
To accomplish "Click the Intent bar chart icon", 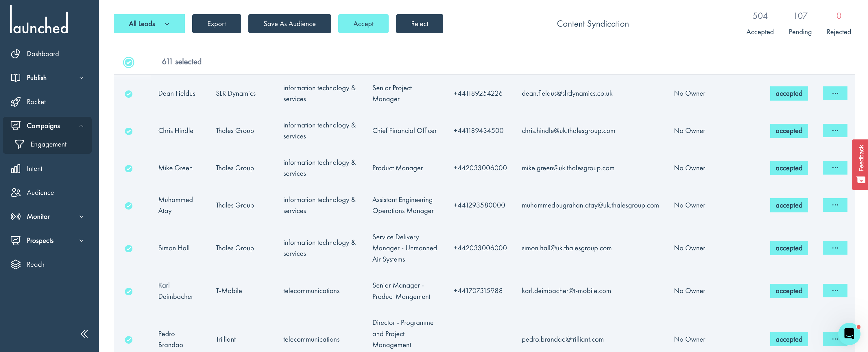I will point(16,168).
